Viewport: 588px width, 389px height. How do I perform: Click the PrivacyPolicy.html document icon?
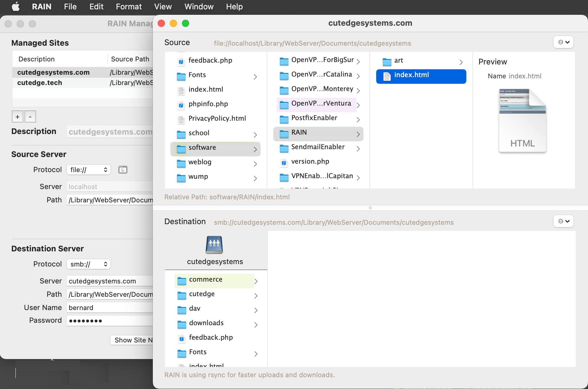click(x=181, y=119)
